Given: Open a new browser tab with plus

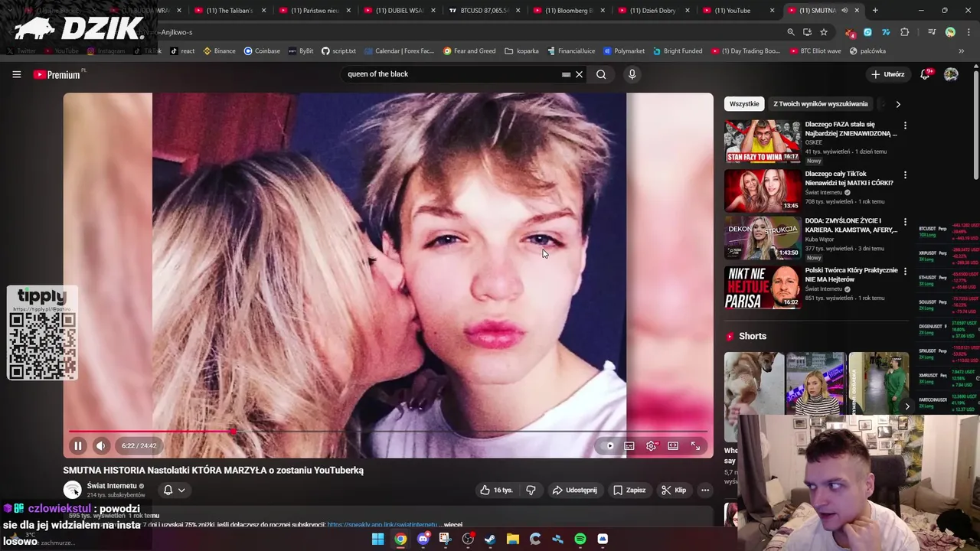Looking at the screenshot, I should click(875, 11).
